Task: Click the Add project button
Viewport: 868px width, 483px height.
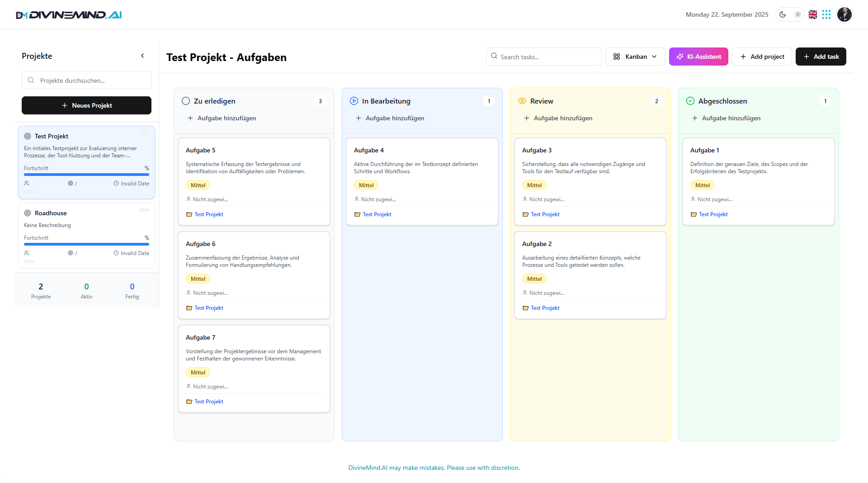Action: coord(762,57)
